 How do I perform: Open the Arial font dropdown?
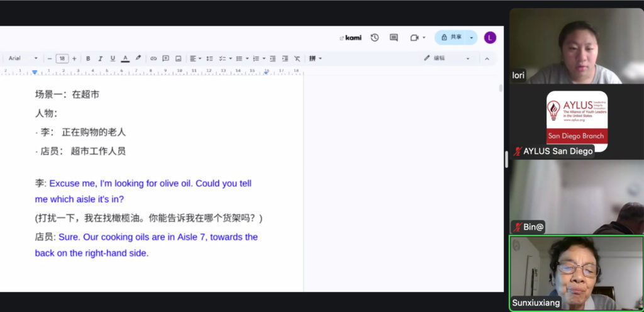click(23, 58)
